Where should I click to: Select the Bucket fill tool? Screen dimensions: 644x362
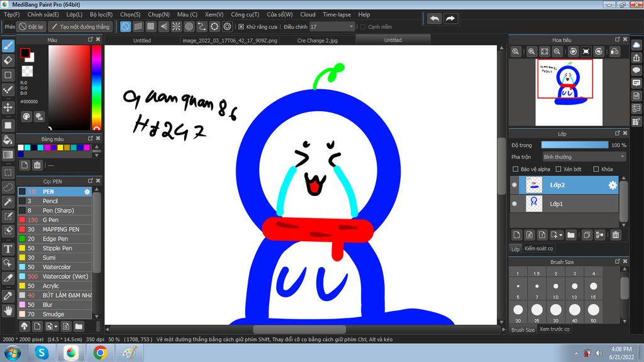[8, 140]
